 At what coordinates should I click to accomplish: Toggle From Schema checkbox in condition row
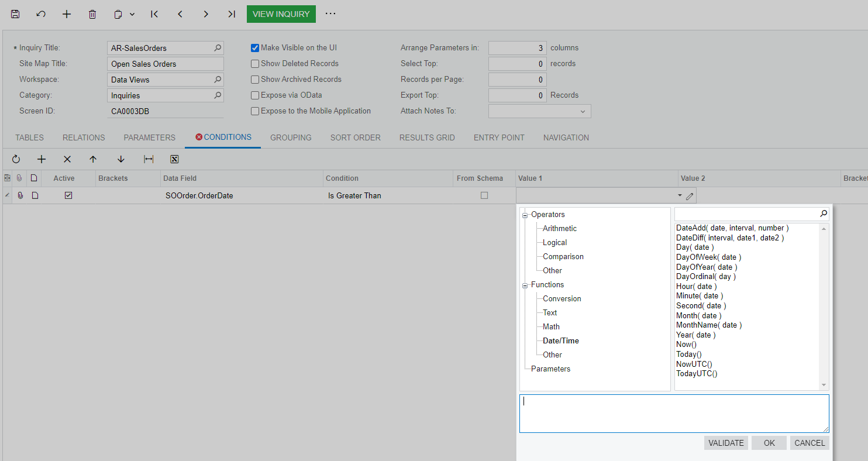coord(484,195)
